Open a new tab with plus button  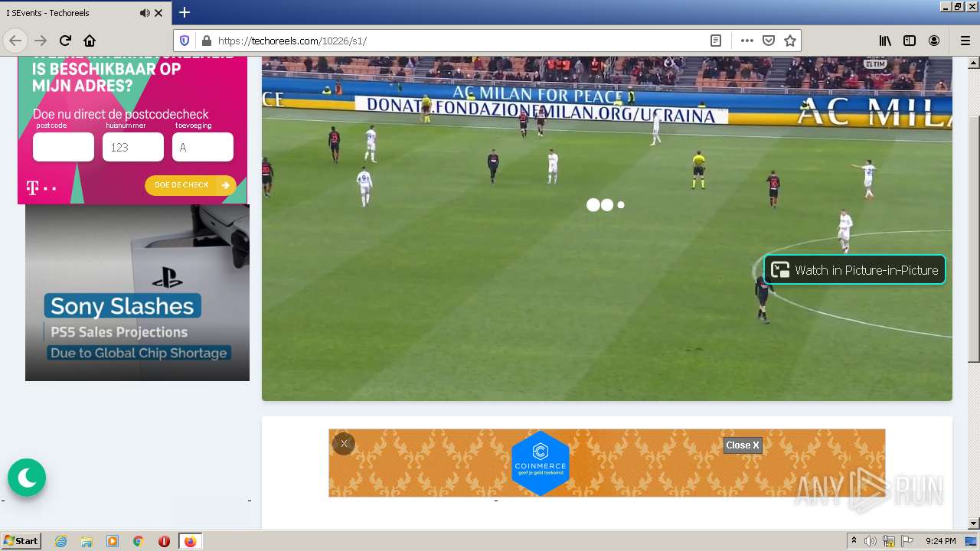pos(185,12)
